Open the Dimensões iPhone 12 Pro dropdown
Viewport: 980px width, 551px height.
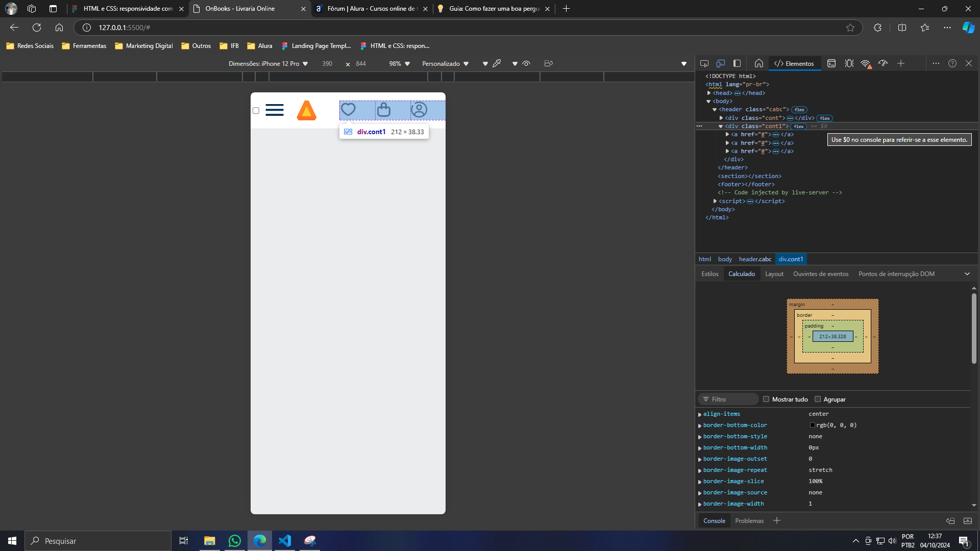pos(268,64)
